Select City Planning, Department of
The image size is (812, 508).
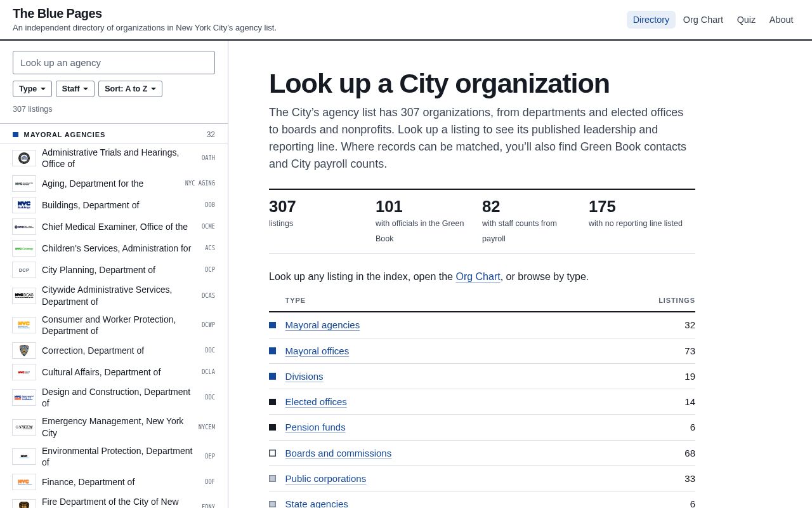(114, 270)
